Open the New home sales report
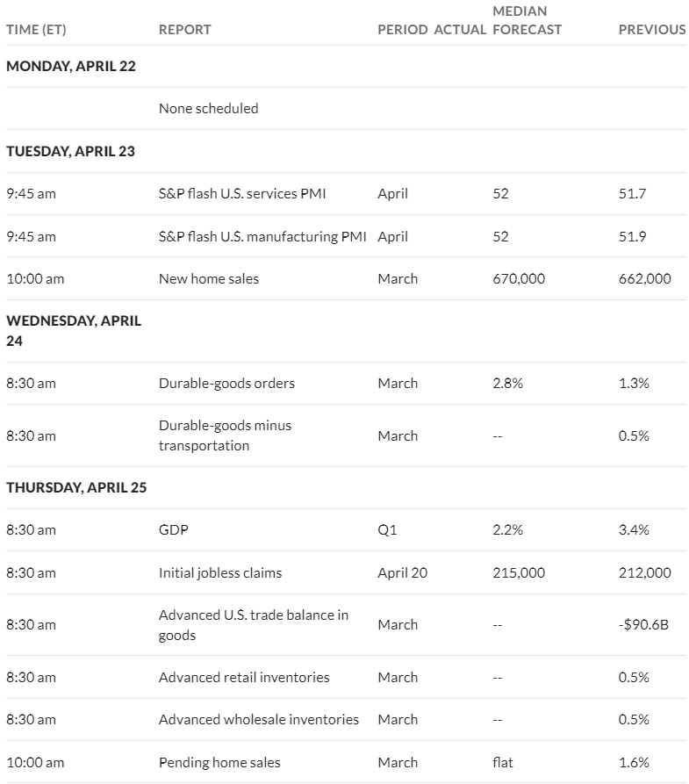This screenshot has width=689, height=784. click(x=209, y=278)
